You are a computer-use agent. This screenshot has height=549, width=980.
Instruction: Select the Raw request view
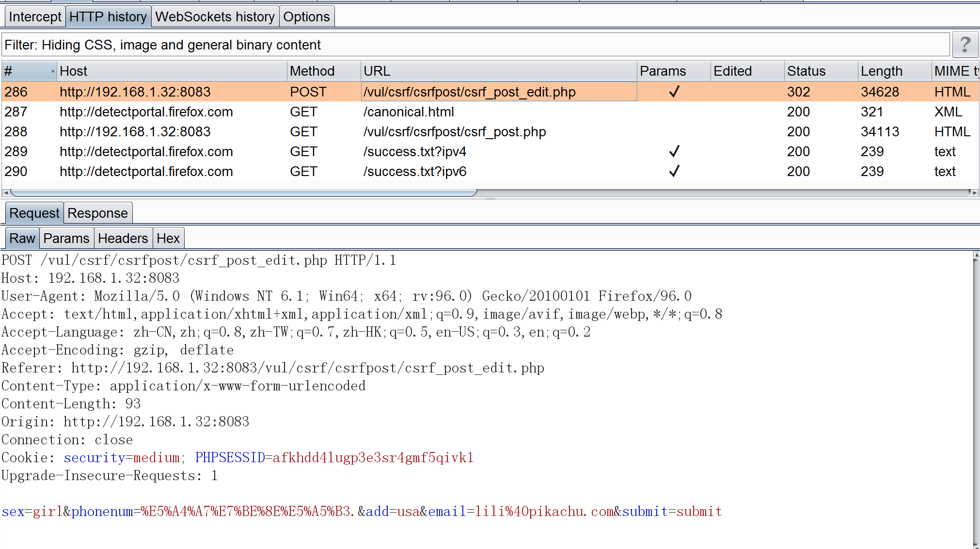22,238
